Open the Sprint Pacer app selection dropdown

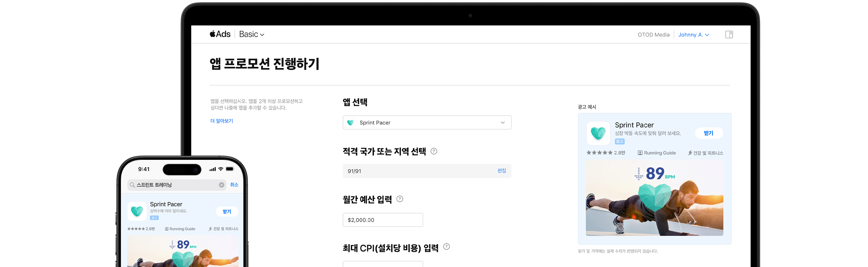pos(426,123)
